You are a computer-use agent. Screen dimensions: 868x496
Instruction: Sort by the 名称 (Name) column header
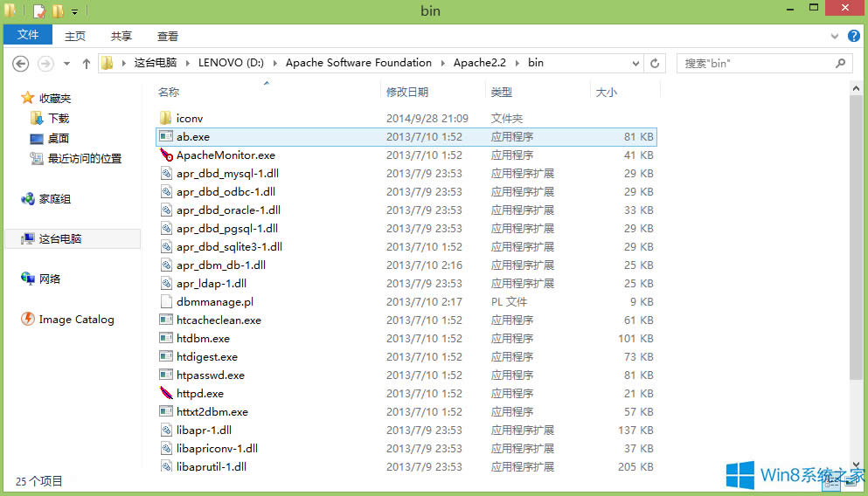[169, 92]
